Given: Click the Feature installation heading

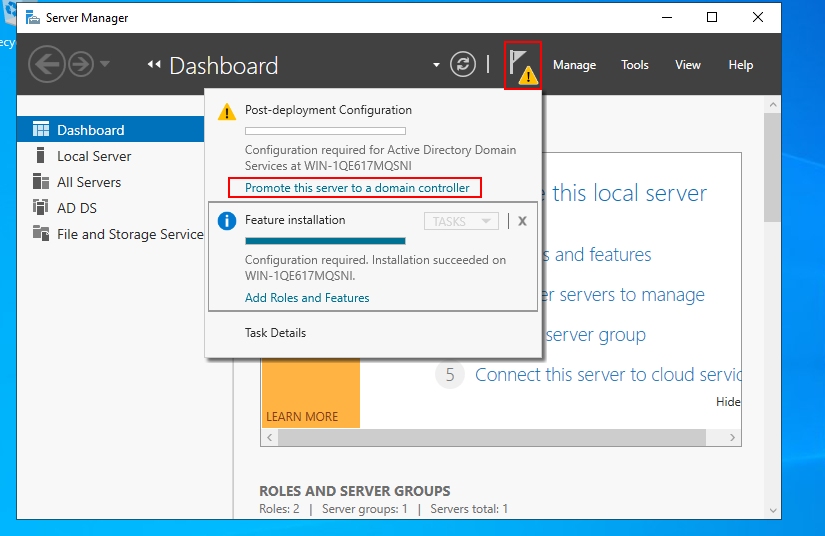Looking at the screenshot, I should 295,220.
